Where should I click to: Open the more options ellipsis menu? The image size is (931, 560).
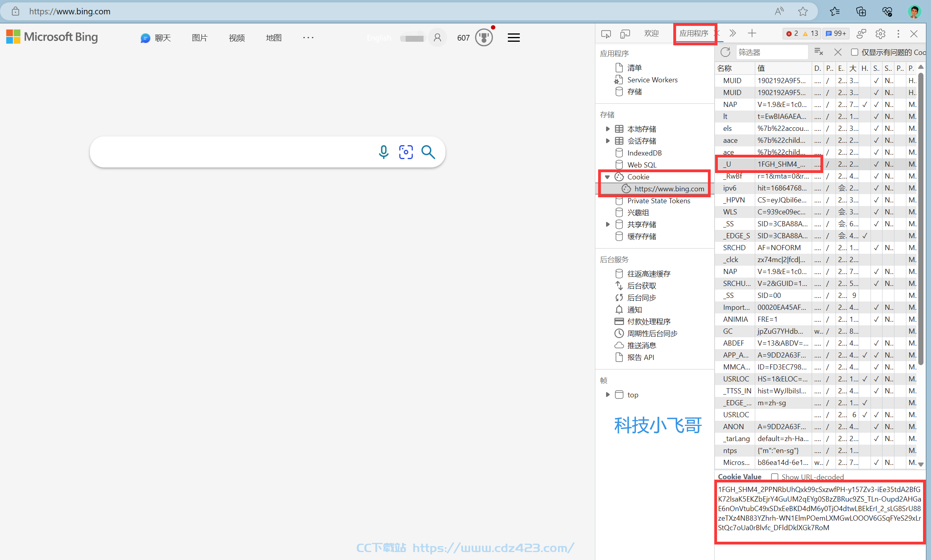click(x=308, y=37)
